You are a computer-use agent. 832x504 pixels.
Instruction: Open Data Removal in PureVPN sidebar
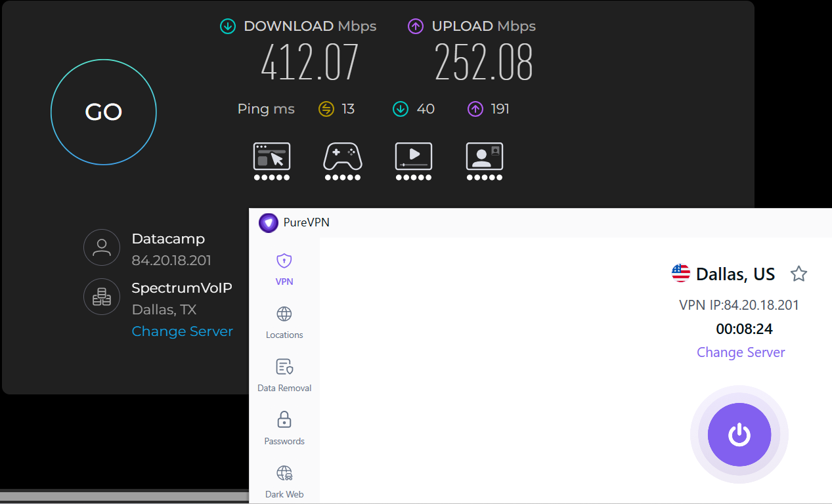[x=284, y=375]
